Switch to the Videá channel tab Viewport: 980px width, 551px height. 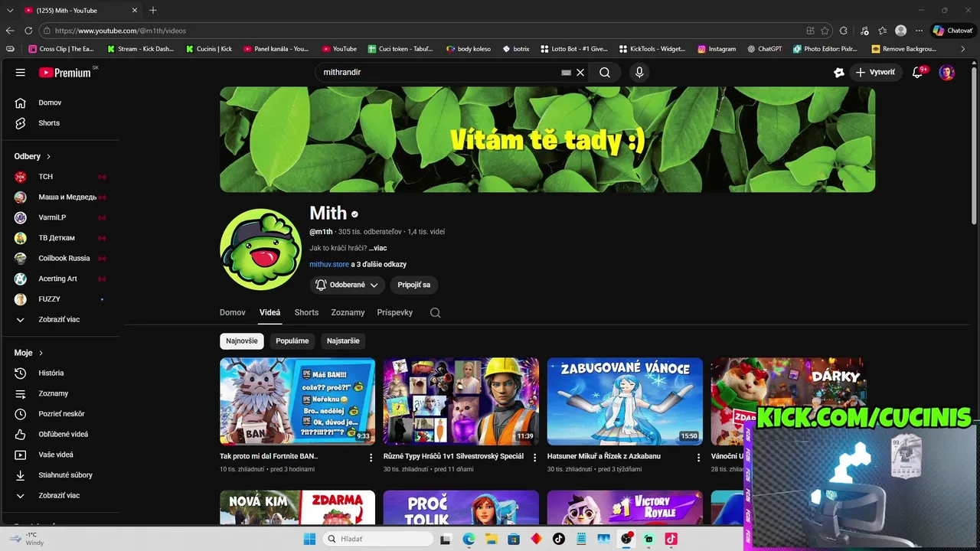(269, 312)
